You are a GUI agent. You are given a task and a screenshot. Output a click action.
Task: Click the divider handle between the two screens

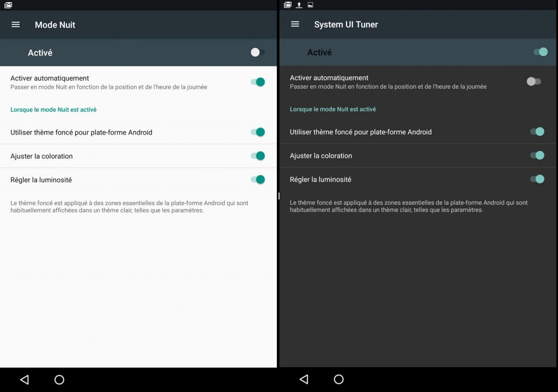click(278, 195)
